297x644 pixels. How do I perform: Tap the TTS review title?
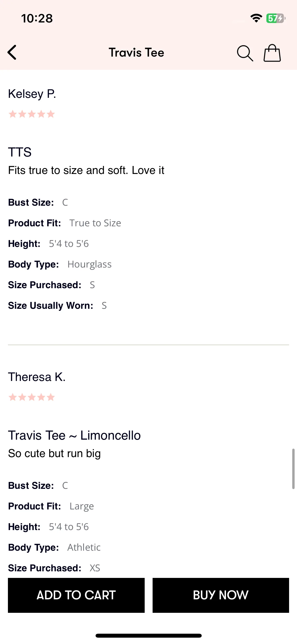(x=20, y=152)
